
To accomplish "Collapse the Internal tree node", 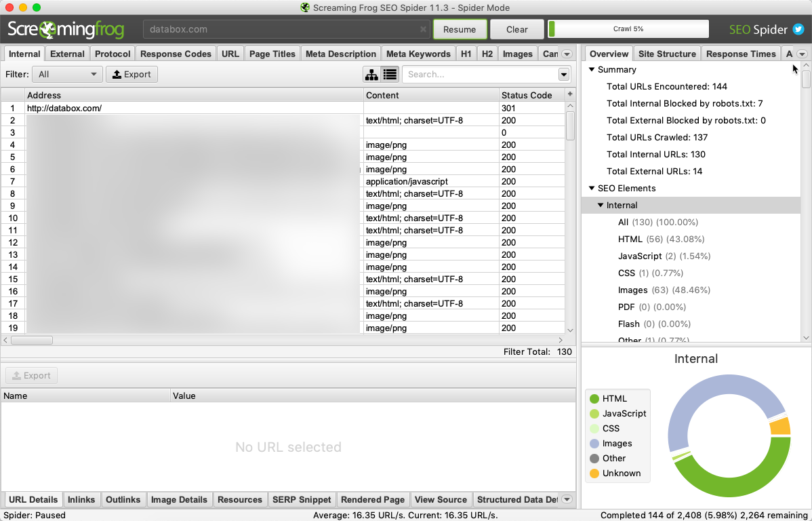I will coord(601,206).
